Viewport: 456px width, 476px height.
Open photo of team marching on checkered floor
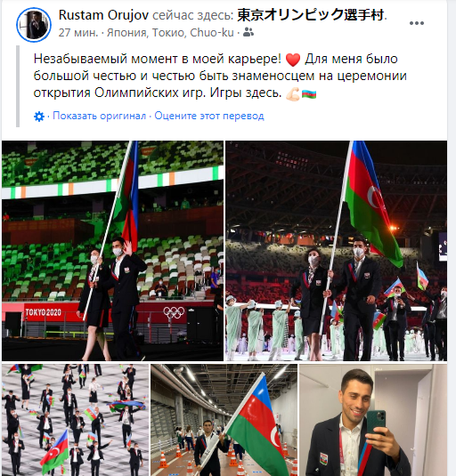[76, 420]
